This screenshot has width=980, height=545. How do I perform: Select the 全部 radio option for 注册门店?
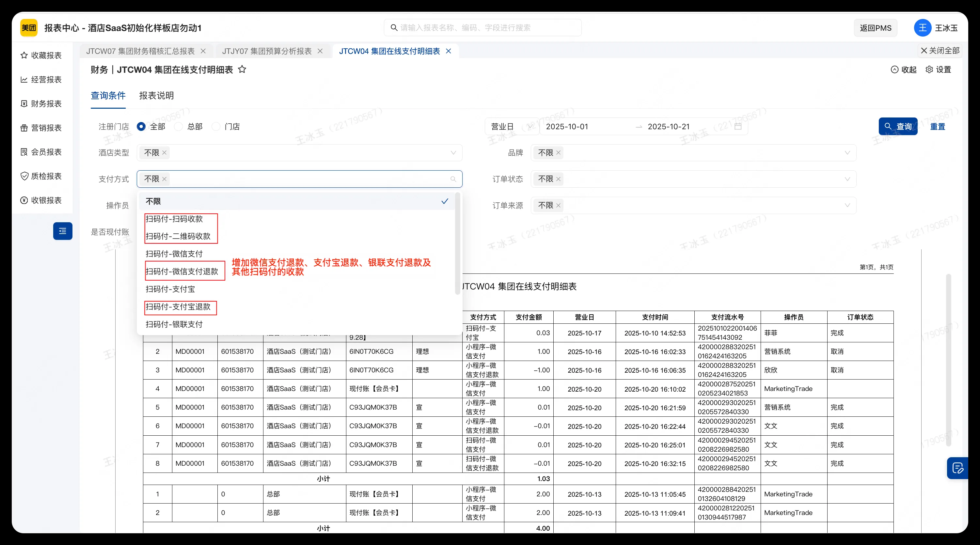pyautogui.click(x=141, y=126)
